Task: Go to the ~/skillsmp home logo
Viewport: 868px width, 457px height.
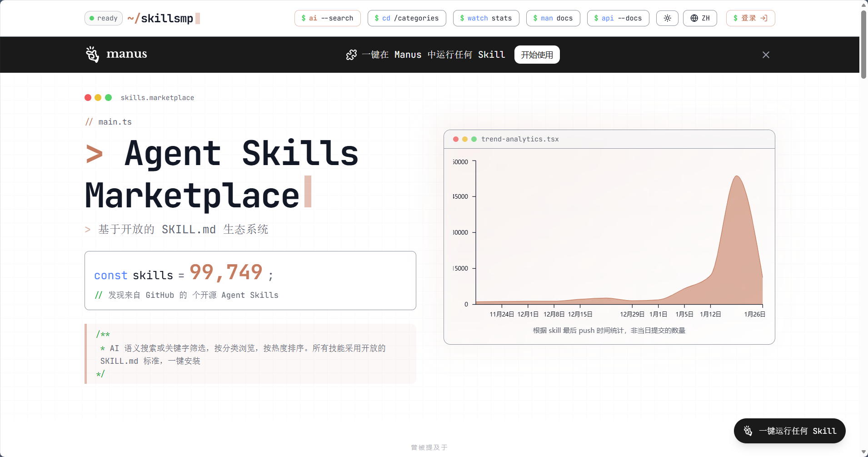Action: 164,18
